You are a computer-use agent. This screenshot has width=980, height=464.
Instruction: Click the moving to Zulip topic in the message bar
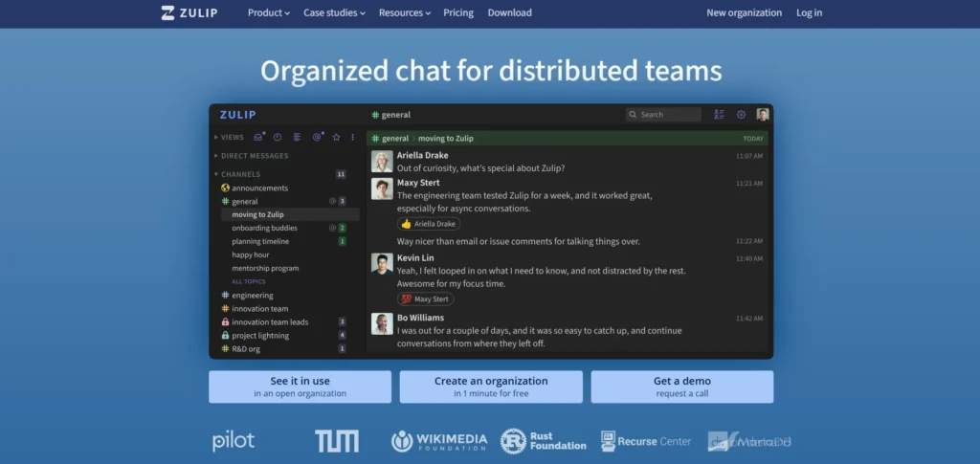(446, 139)
